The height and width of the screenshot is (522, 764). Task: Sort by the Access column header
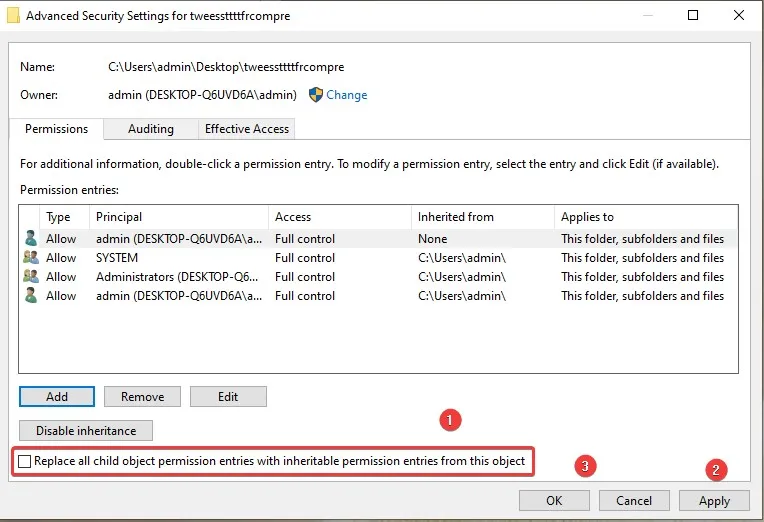[340, 217]
